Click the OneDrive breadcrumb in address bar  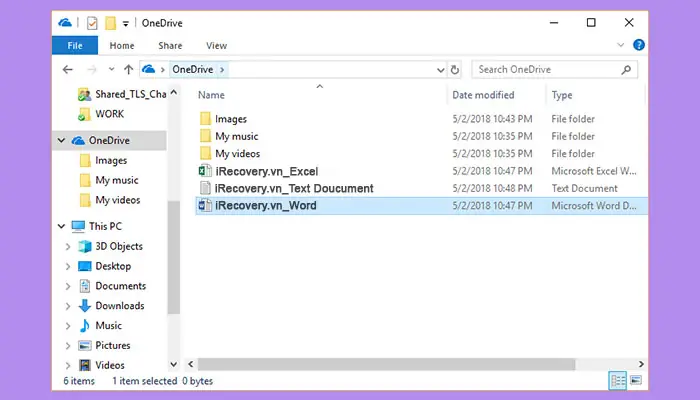pos(193,70)
